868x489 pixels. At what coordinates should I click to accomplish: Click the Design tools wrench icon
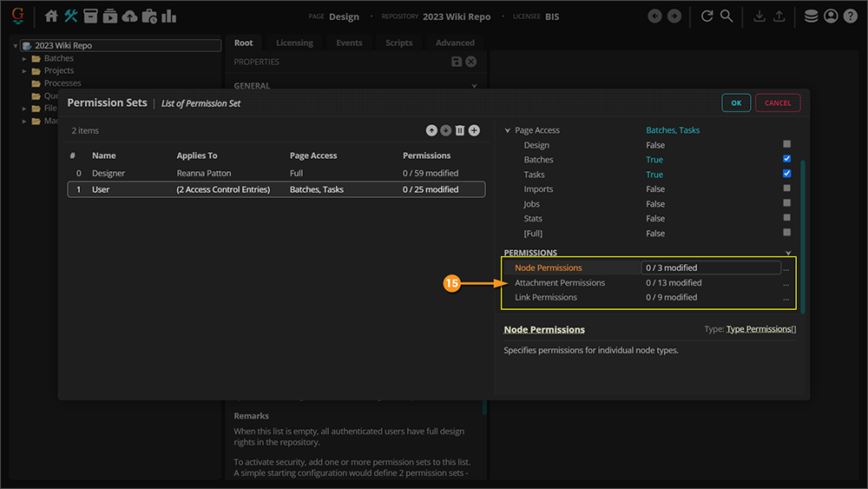coord(71,16)
